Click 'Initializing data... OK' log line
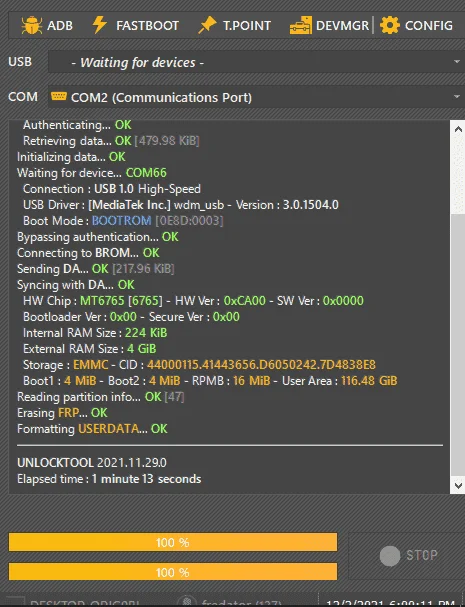The width and height of the screenshot is (465, 607). click(71, 157)
